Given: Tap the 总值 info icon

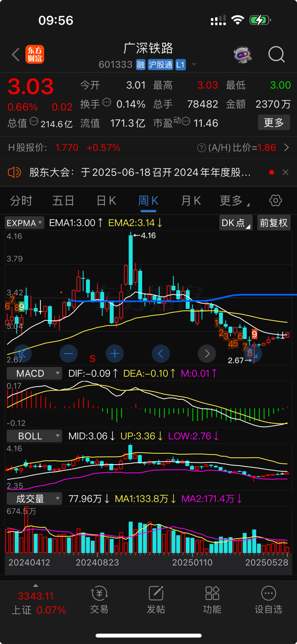Looking at the screenshot, I should [34, 122].
